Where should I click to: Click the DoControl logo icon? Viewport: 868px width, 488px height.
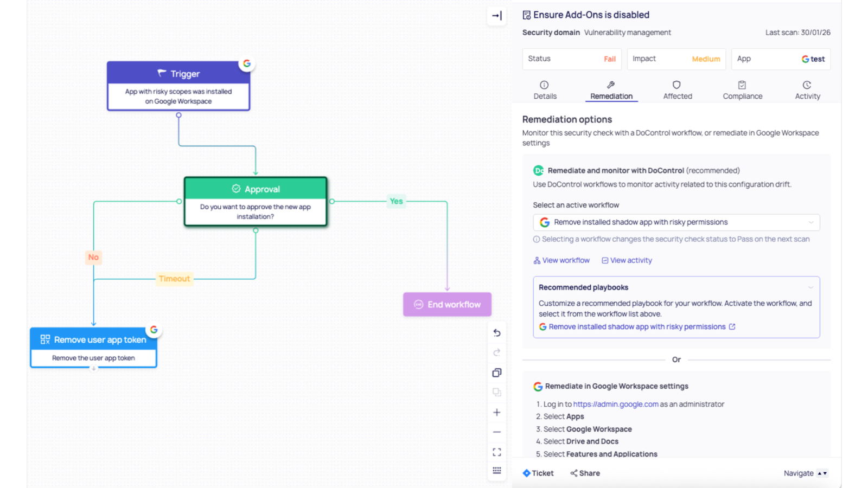click(x=538, y=170)
